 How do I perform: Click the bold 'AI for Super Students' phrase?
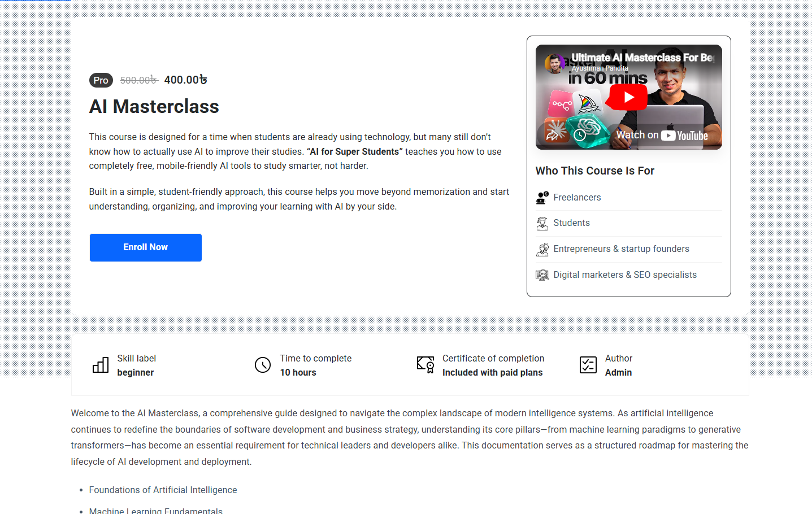pos(354,151)
